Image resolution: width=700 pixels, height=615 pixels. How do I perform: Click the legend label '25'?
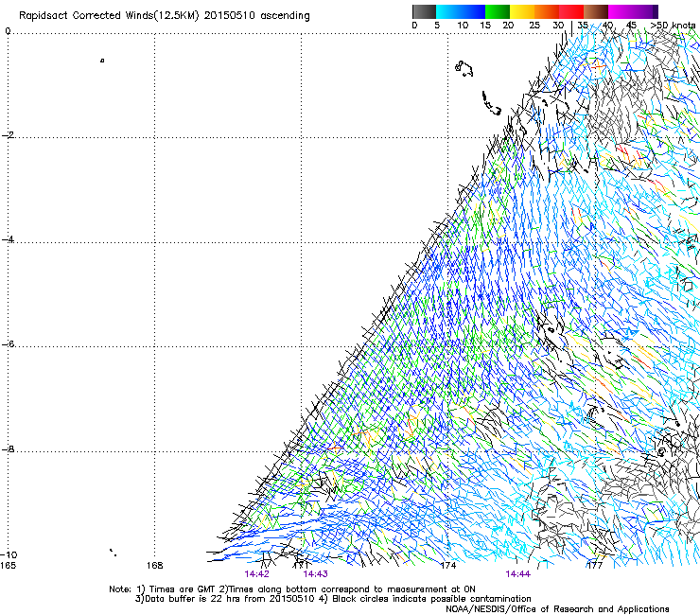534,26
